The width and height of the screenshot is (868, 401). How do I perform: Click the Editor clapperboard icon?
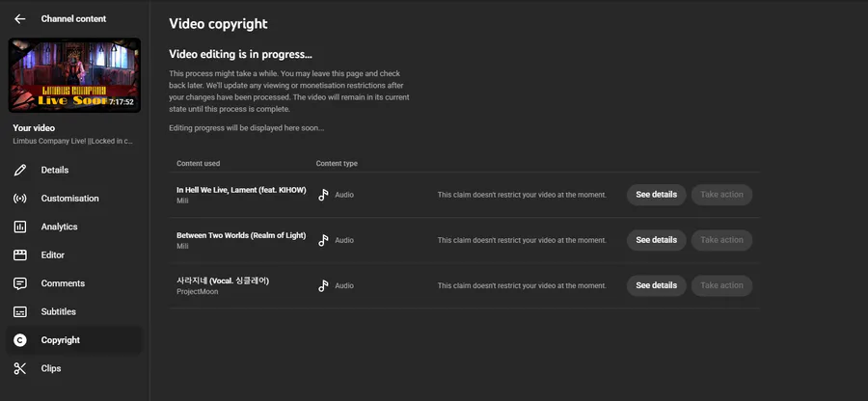(x=20, y=255)
